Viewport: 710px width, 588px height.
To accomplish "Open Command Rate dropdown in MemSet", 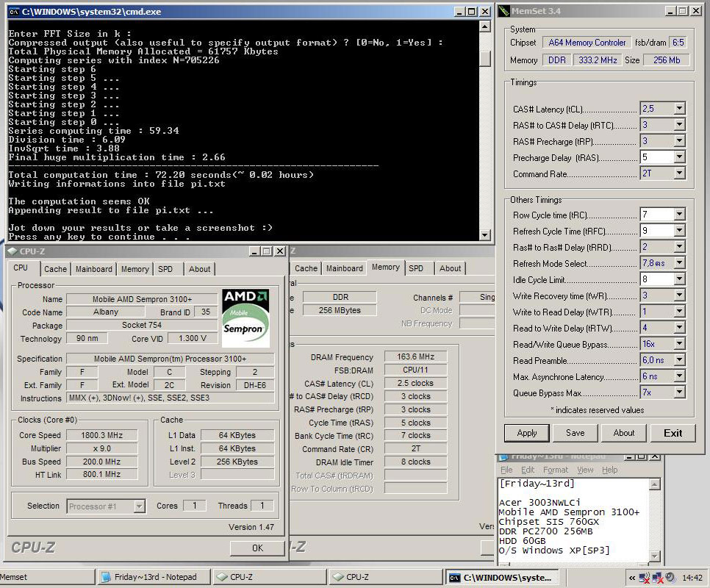I will (x=679, y=173).
